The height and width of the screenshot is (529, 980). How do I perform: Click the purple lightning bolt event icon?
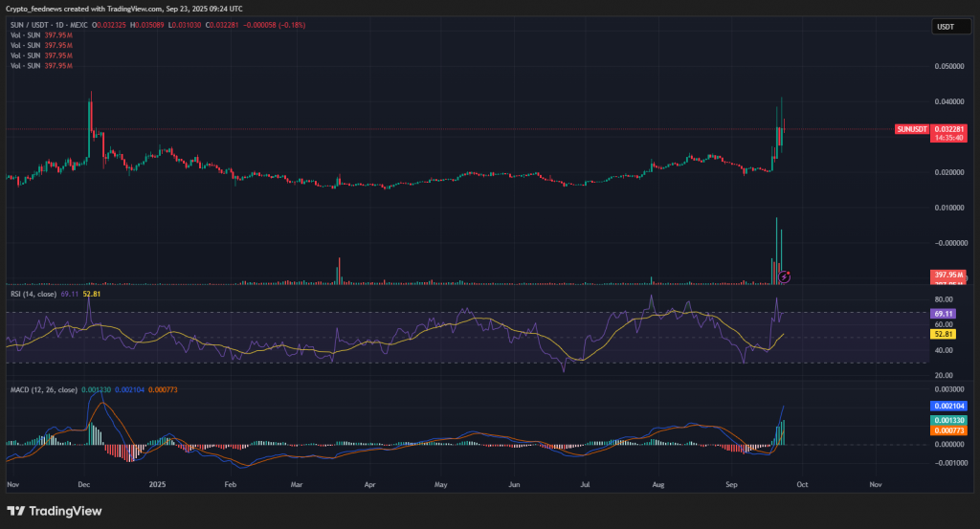click(x=785, y=276)
